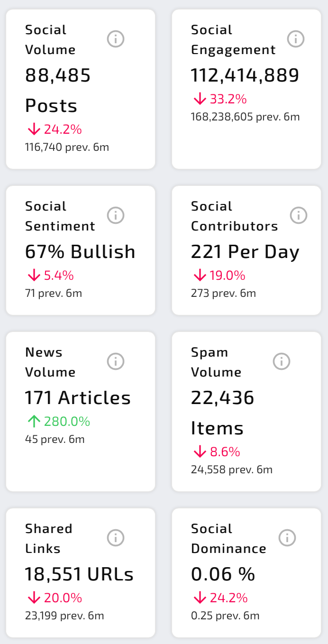Show info for Social Dominance
This screenshot has width=328, height=644.
click(x=287, y=538)
